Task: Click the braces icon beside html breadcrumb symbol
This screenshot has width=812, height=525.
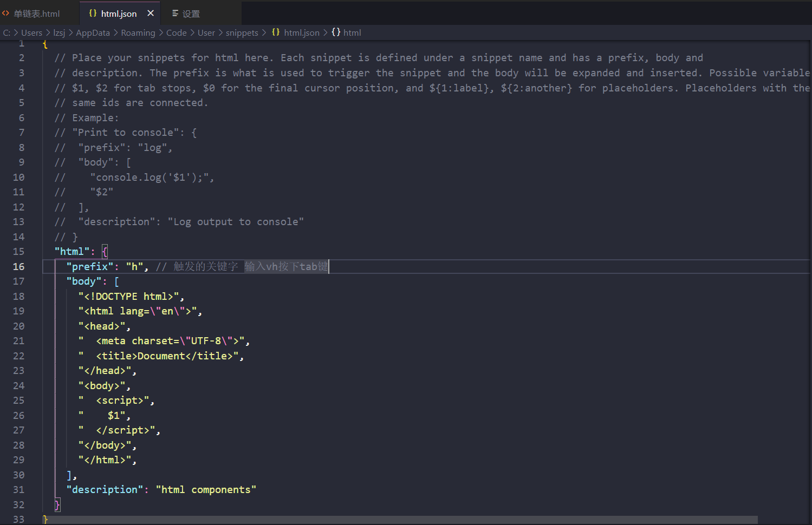Action: [x=336, y=32]
